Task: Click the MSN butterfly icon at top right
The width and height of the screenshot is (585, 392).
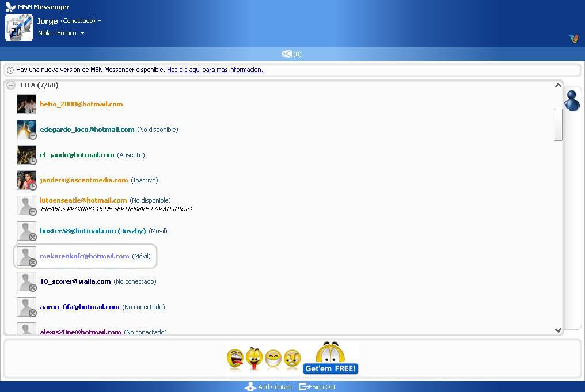Action: [x=573, y=39]
